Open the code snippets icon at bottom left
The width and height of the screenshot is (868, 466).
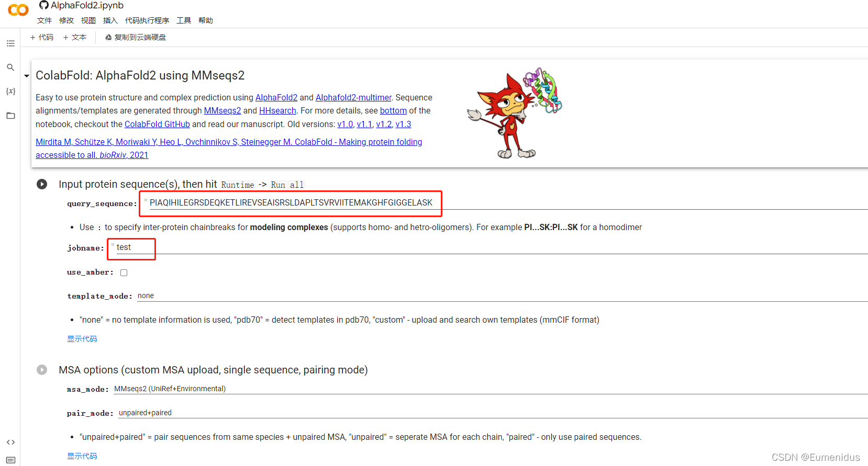(10, 442)
